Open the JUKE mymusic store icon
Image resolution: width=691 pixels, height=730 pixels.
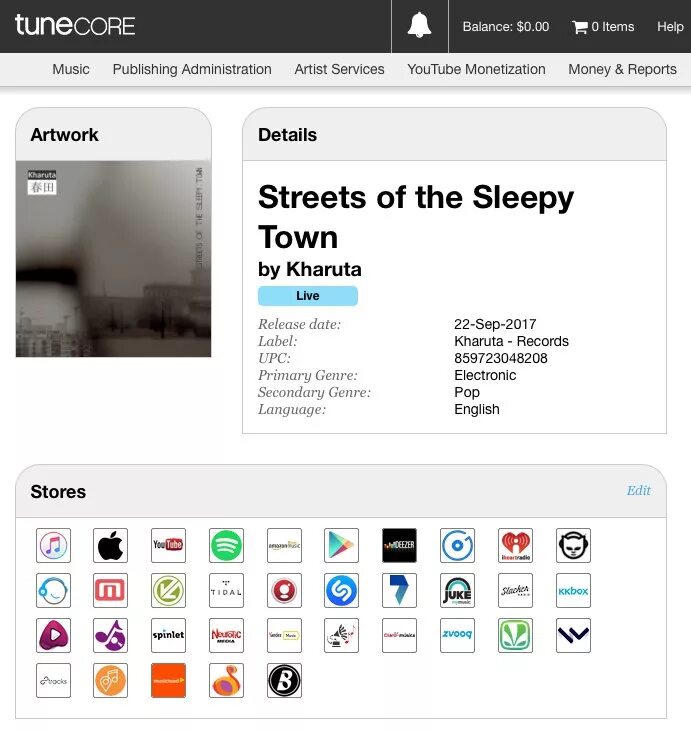[457, 590]
